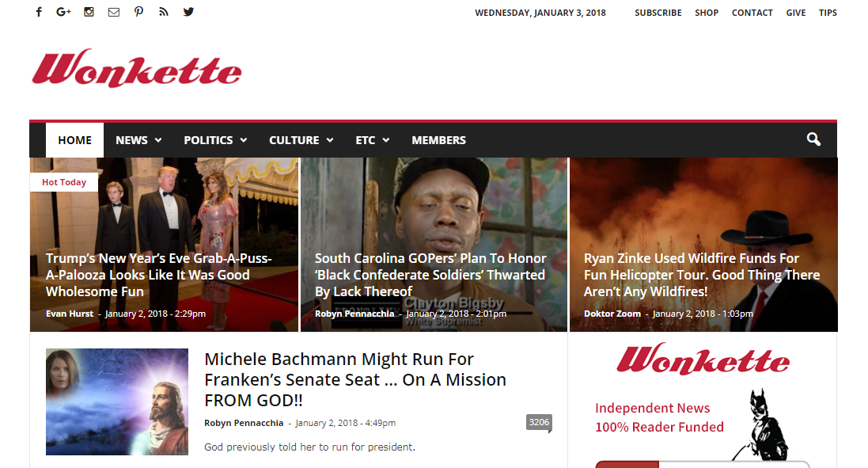Viewport: 868px width, 468px height.
Task: Click the sidebar Wonkette logo
Action: coord(703,359)
